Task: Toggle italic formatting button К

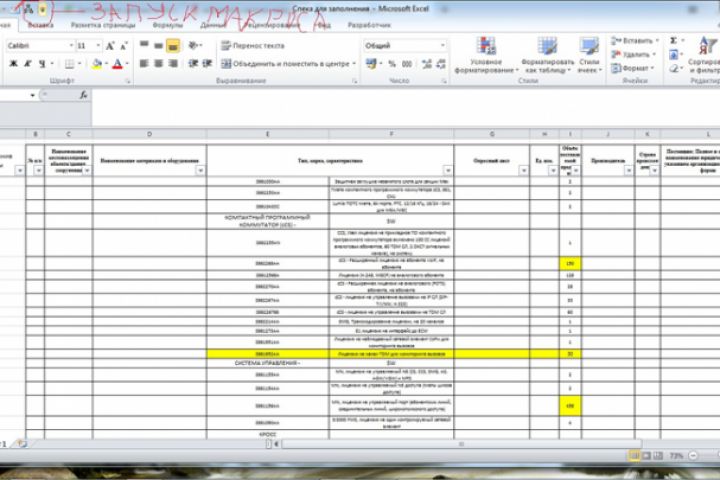Action: click(28, 64)
